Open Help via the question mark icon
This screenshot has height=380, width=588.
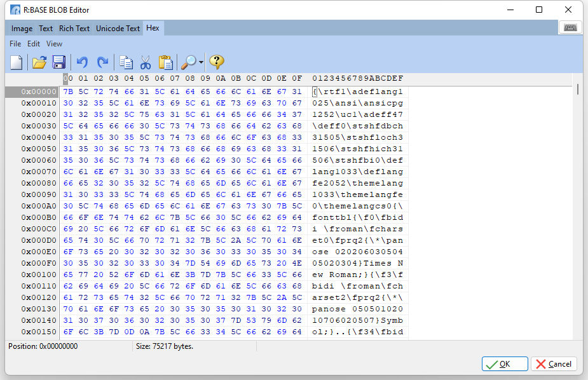click(x=217, y=62)
